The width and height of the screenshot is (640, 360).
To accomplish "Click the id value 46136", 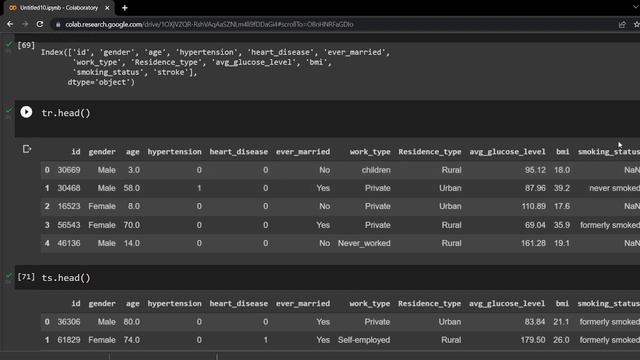I will [x=69, y=243].
